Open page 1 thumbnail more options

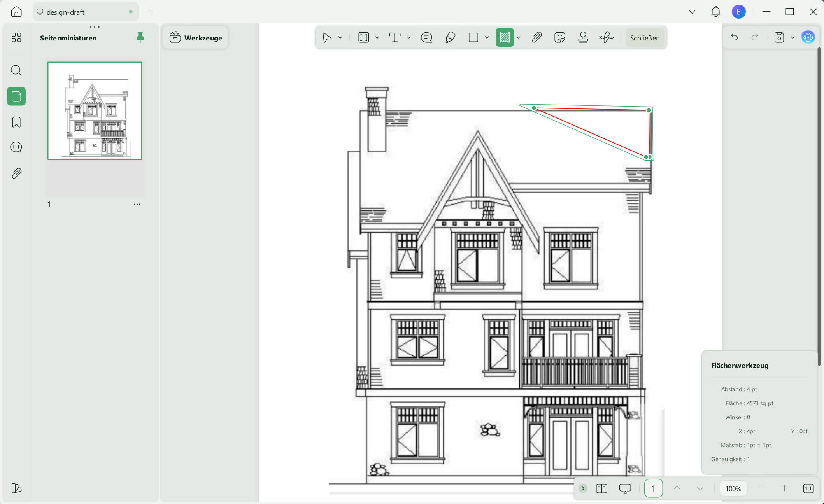[x=137, y=204]
